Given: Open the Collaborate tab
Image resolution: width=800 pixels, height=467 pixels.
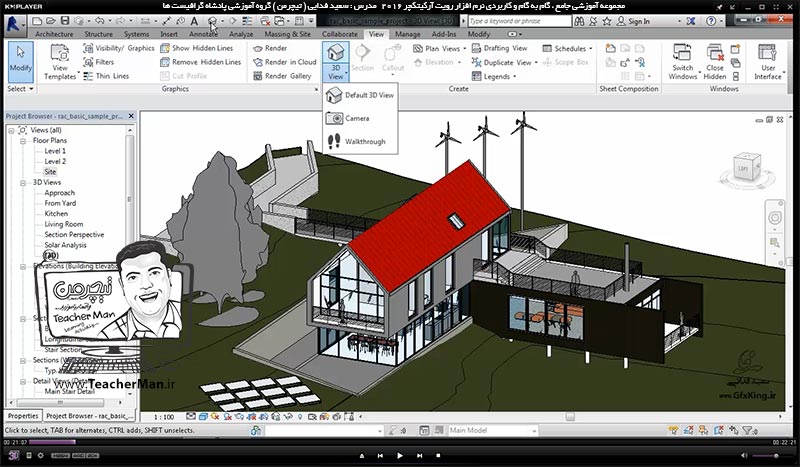Looking at the screenshot, I should pyautogui.click(x=340, y=34).
